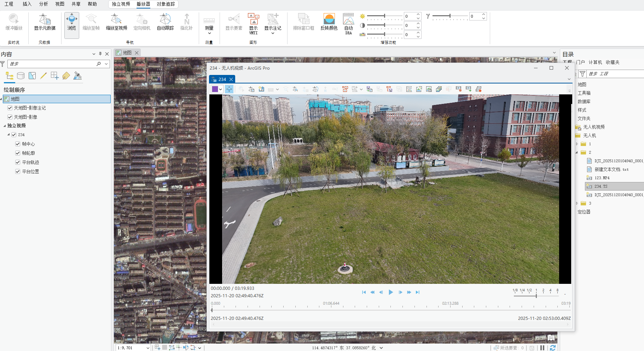Click the list by editing pencil icon
This screenshot has width=644, height=351.
tap(43, 76)
